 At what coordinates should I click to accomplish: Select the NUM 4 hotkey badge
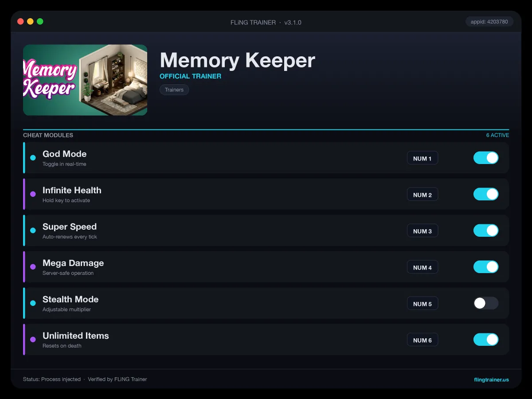point(422,267)
